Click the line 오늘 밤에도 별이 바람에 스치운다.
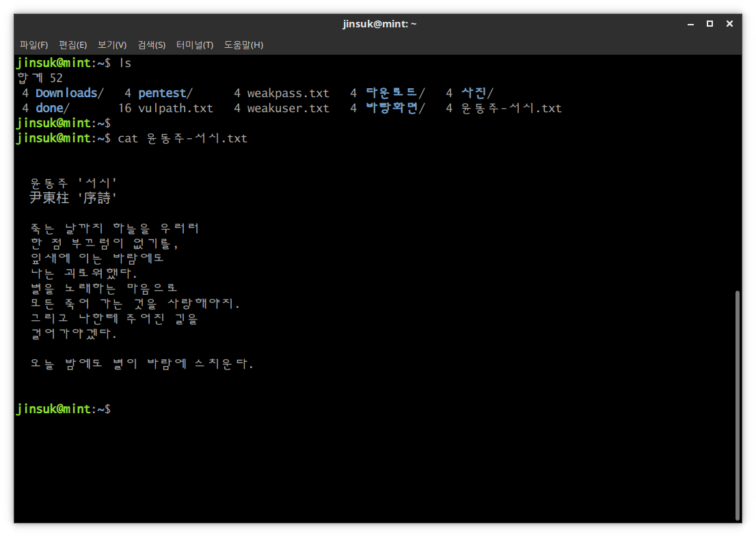The width and height of the screenshot is (756, 537). 141,363
